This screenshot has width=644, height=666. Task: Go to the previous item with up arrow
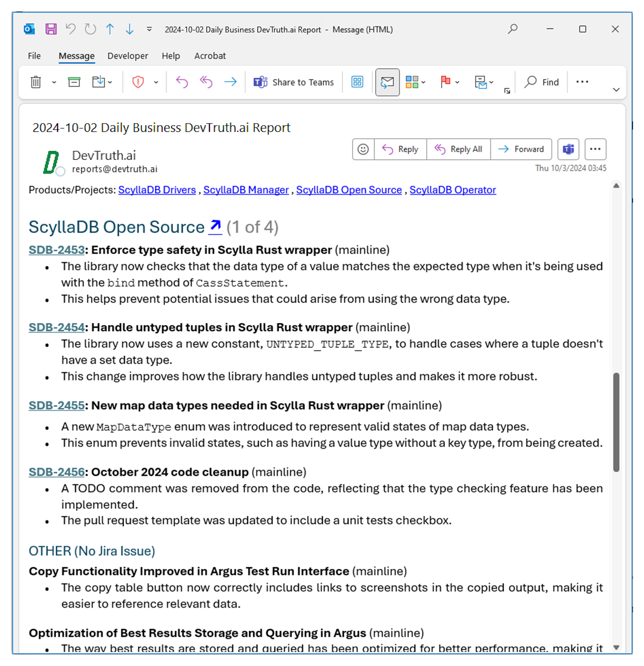(x=110, y=29)
